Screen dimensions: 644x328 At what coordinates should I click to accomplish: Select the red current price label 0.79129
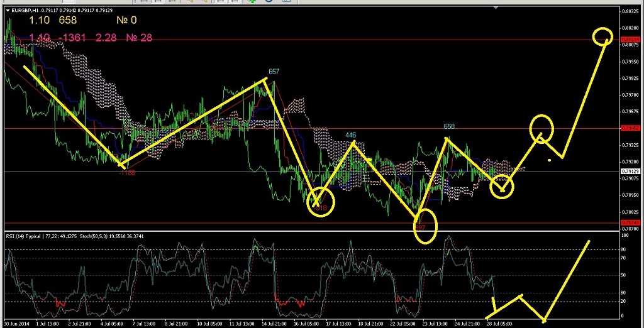(630, 171)
